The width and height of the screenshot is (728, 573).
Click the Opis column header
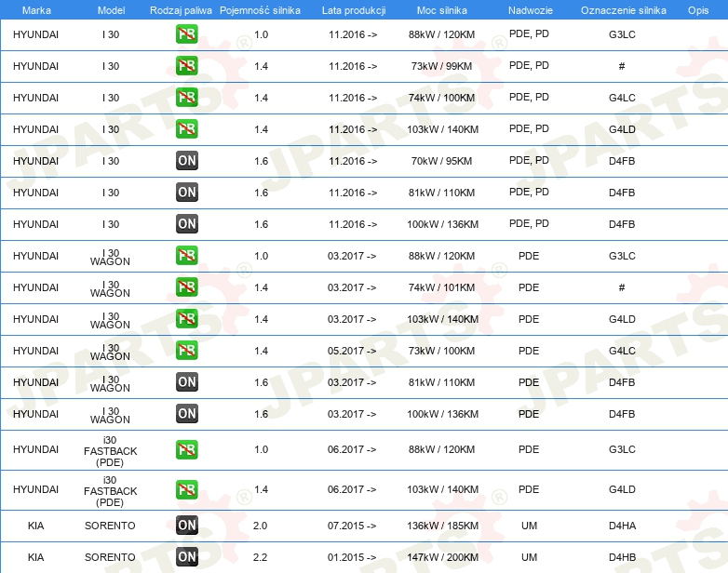point(698,10)
